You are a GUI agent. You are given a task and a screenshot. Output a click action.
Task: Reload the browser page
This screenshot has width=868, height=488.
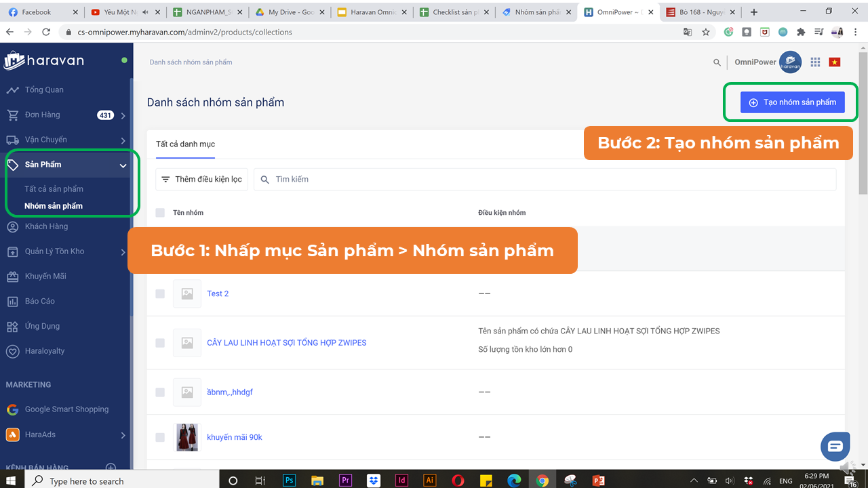pos(46,32)
